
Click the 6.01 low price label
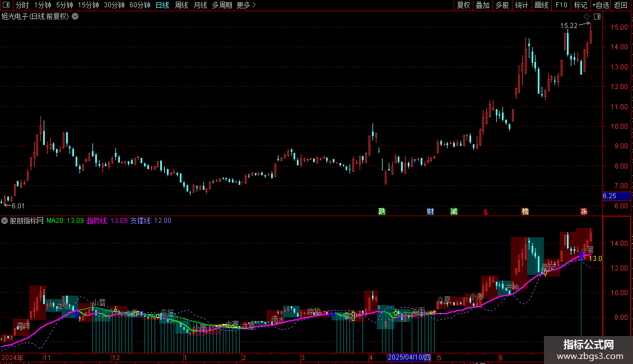18,206
